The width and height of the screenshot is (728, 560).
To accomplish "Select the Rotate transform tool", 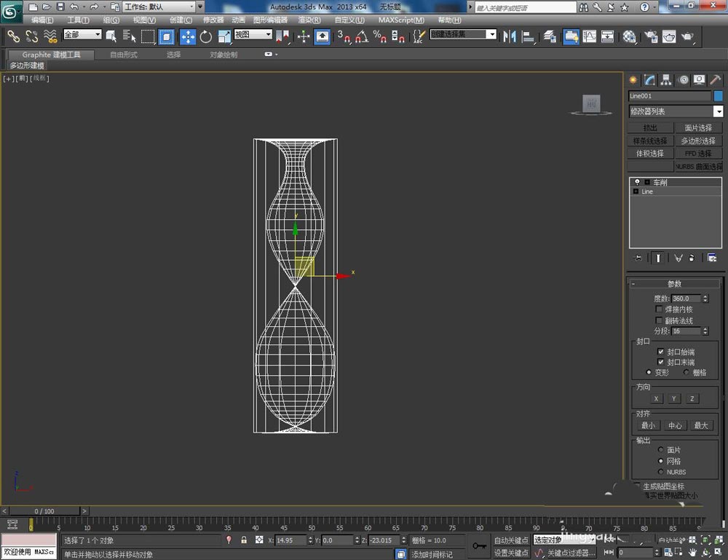I will click(206, 36).
